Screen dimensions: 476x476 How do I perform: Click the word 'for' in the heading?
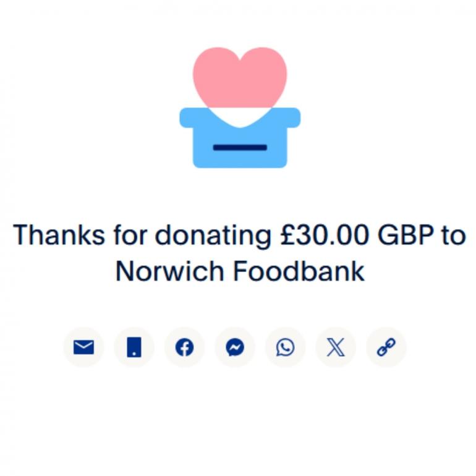(x=130, y=235)
